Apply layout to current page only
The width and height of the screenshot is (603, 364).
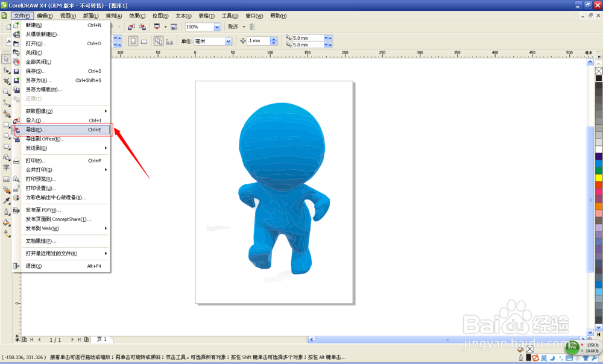(x=169, y=41)
